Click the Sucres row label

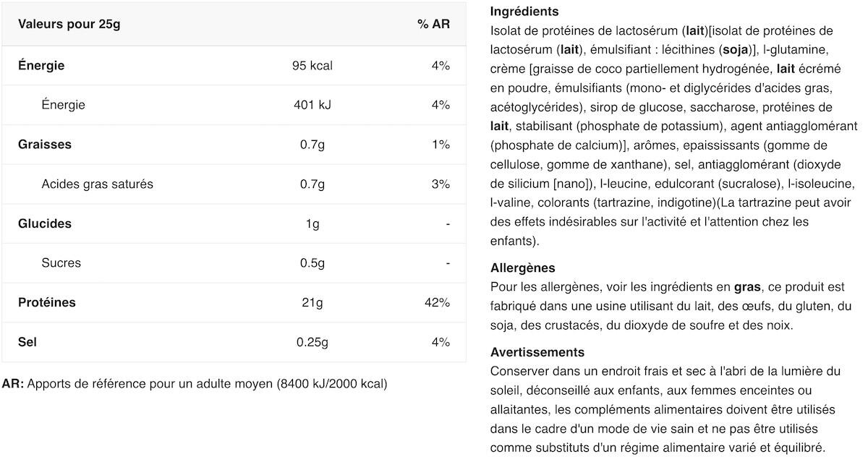(x=61, y=262)
